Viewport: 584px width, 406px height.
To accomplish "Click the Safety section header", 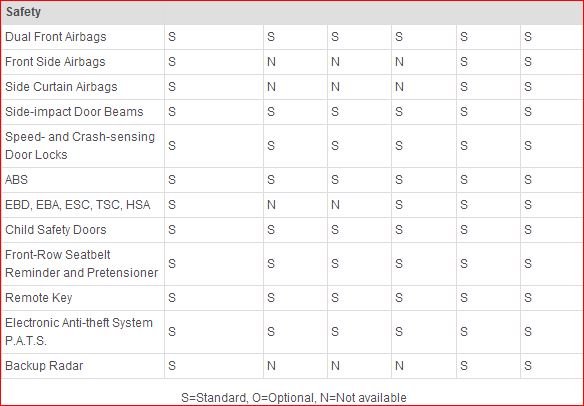I will pyautogui.click(x=23, y=12).
